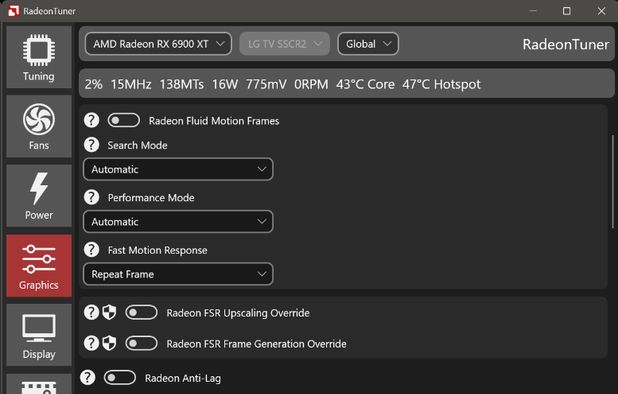Turn on Radeon Anti-Lag switch
Viewport: 618px width, 394px height.
pyautogui.click(x=120, y=378)
